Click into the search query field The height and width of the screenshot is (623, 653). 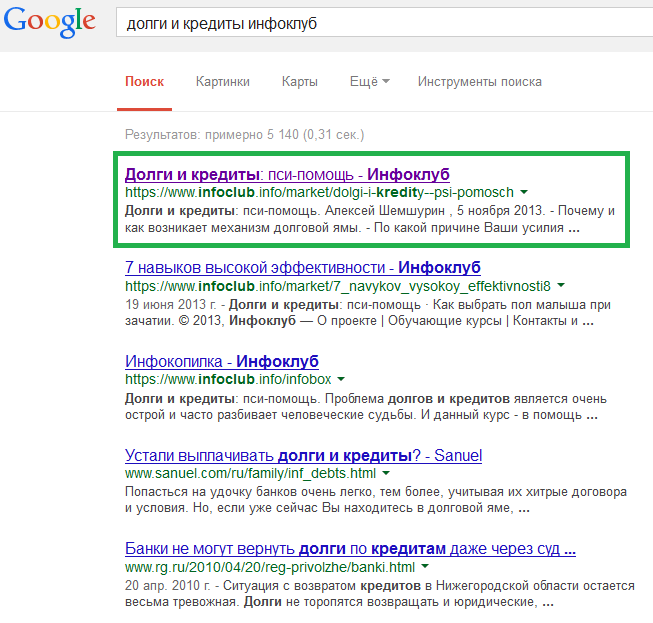384,23
